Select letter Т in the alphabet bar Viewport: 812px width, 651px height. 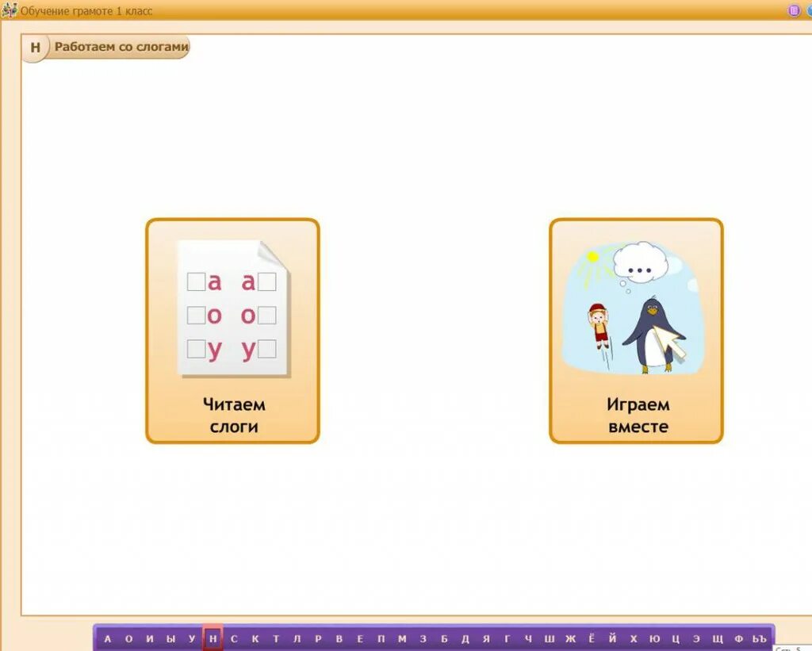(276, 638)
